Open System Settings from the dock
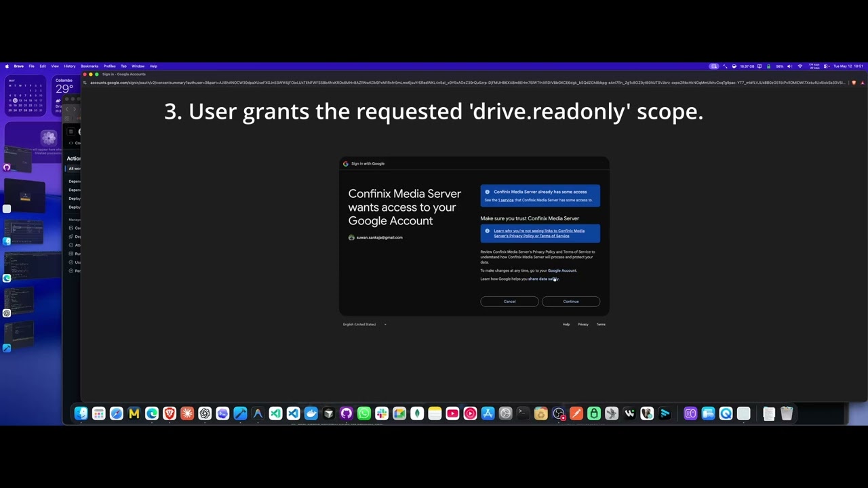This screenshot has height=488, width=868. 505,413
